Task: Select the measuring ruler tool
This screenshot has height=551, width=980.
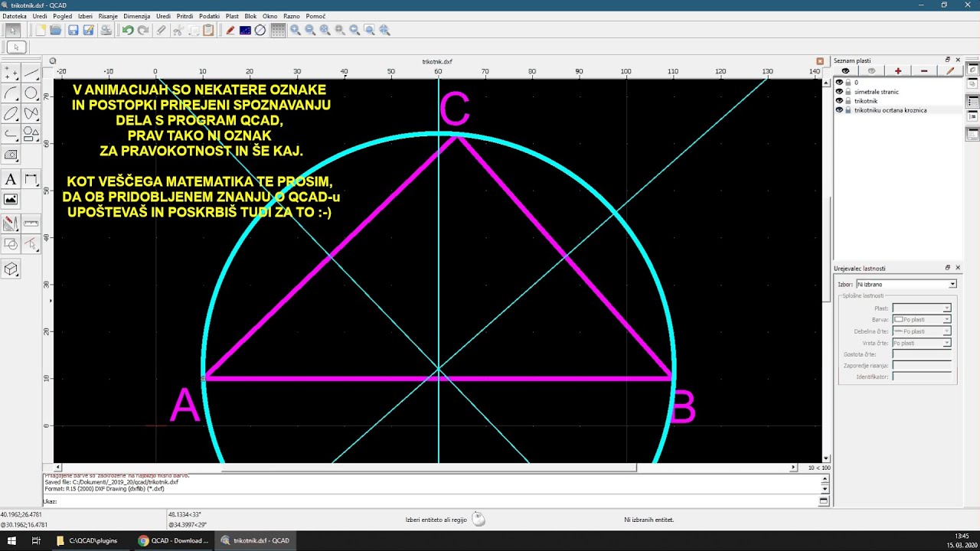Action: pyautogui.click(x=31, y=223)
